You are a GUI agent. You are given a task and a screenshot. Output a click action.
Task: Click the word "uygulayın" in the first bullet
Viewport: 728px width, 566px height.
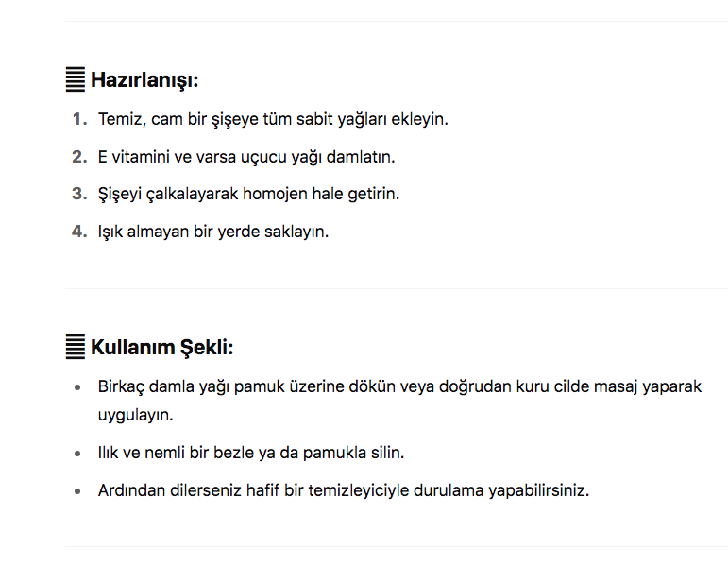136,415
